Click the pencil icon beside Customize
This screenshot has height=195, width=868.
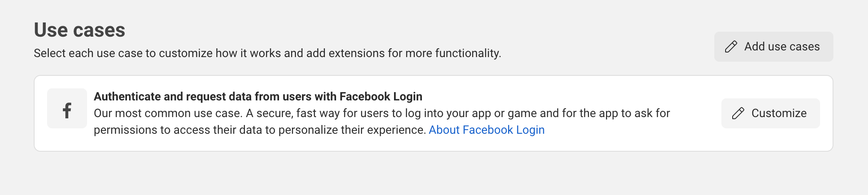click(x=738, y=113)
